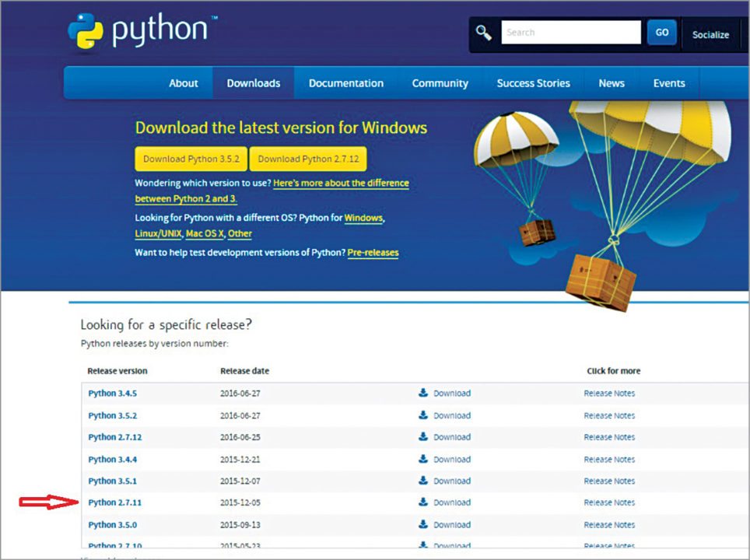Open the Socialize dropdown
This screenshot has height=560, width=750.
710,34
